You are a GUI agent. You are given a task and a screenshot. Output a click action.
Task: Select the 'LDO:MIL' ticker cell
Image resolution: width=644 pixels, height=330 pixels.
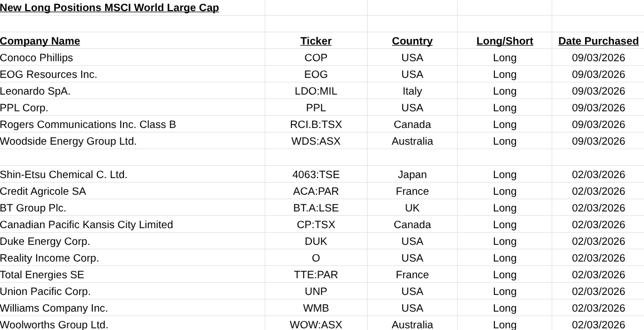click(316, 91)
